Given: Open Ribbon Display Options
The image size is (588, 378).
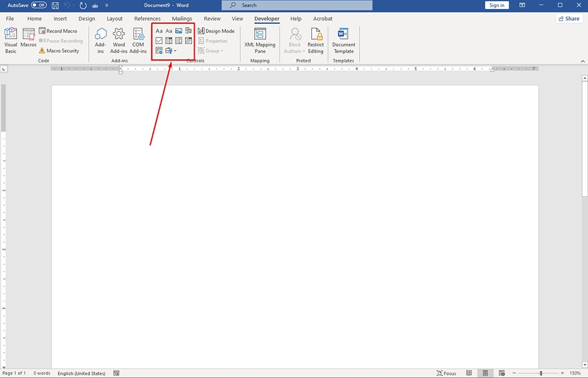Looking at the screenshot, I should tap(522, 6).
